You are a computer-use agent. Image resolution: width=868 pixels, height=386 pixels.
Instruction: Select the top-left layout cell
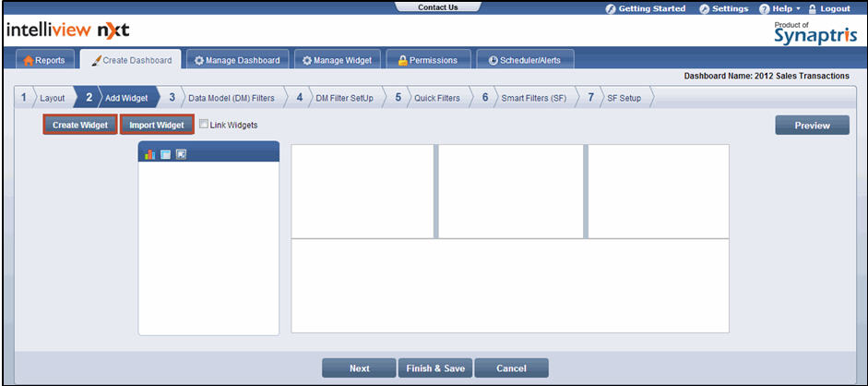pyautogui.click(x=363, y=192)
